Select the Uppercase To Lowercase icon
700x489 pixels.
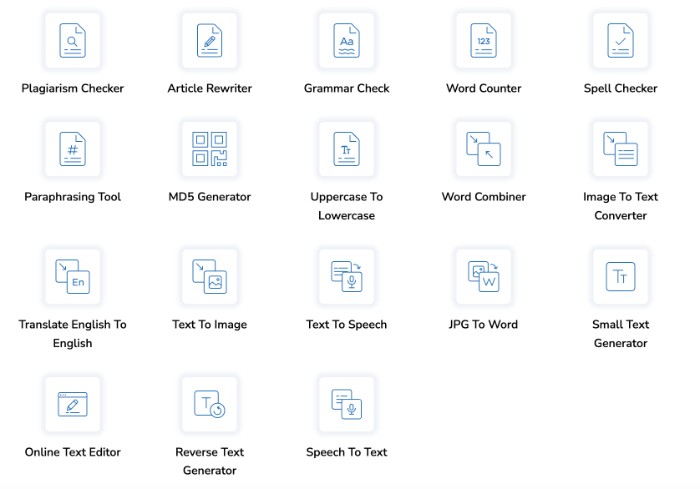coord(347,149)
